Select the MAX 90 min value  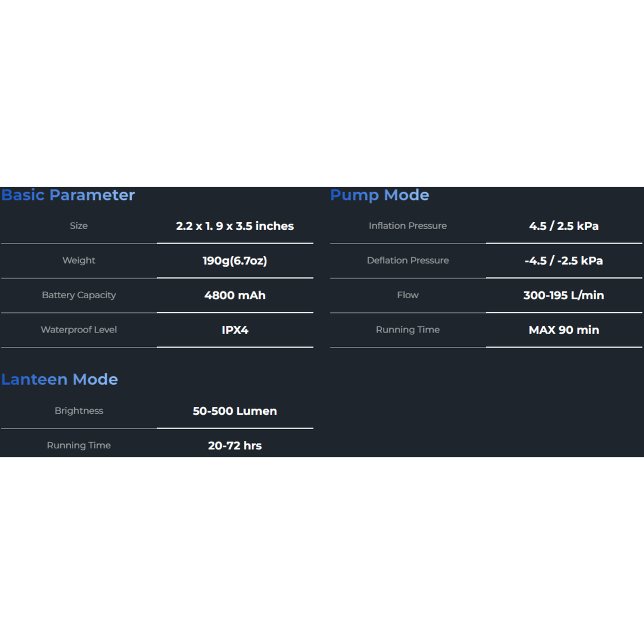pyautogui.click(x=564, y=330)
